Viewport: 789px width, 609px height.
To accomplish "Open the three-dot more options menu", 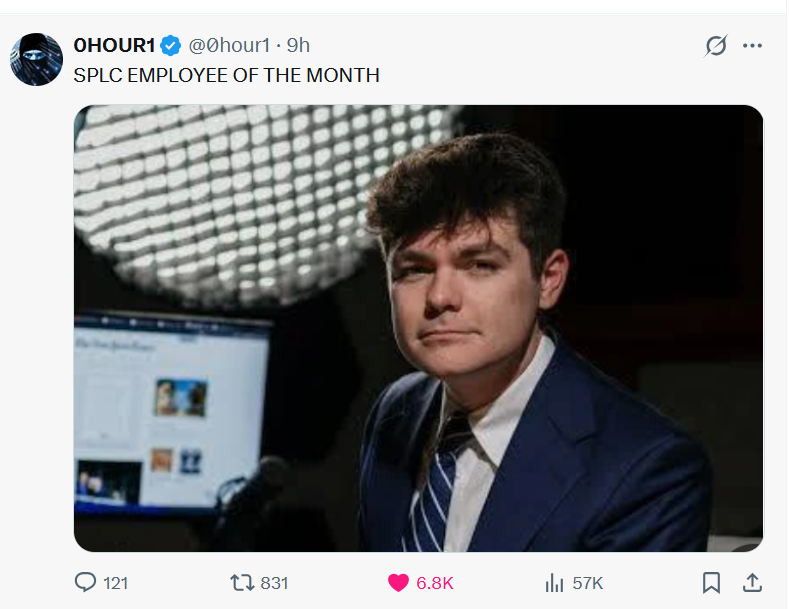I will point(752,46).
